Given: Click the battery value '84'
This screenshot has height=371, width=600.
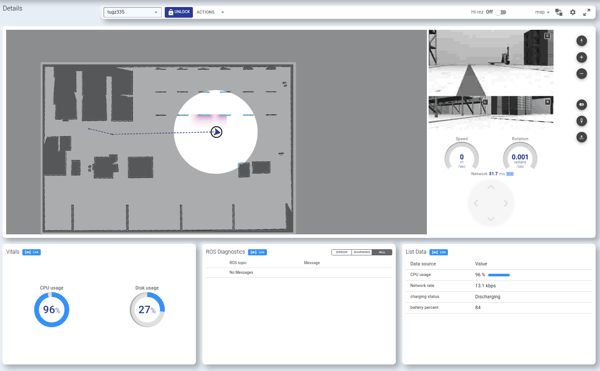Looking at the screenshot, I should [x=478, y=308].
